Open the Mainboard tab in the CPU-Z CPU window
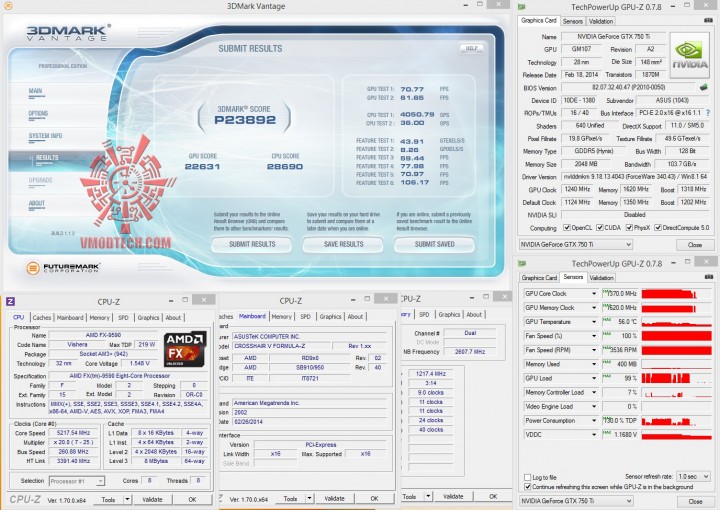 (x=70, y=317)
